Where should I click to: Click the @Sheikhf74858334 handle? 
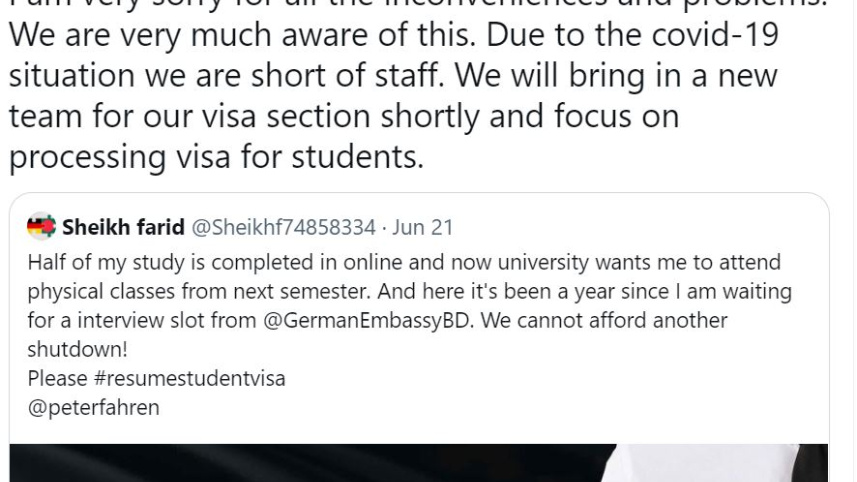(283, 227)
